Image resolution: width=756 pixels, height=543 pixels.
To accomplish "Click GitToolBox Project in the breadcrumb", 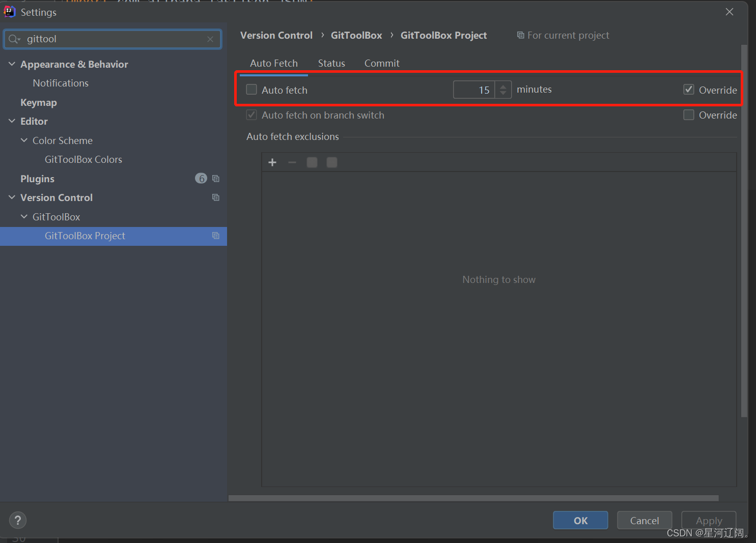I will [443, 35].
